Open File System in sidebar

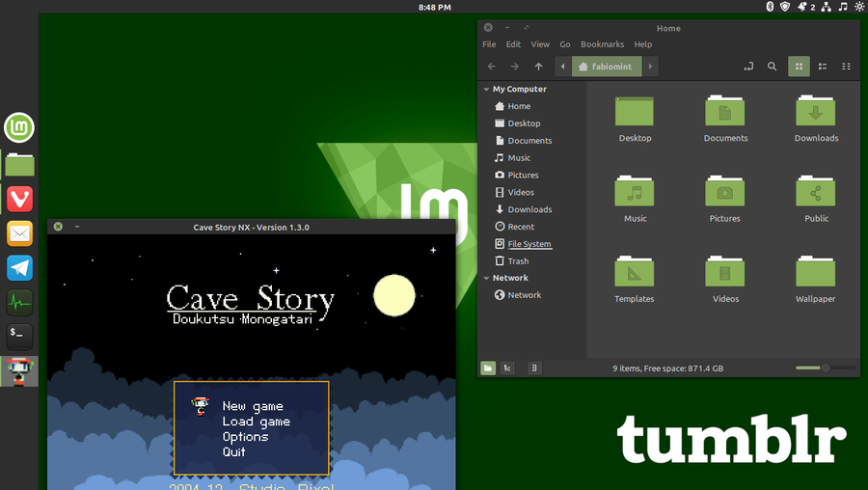531,244
